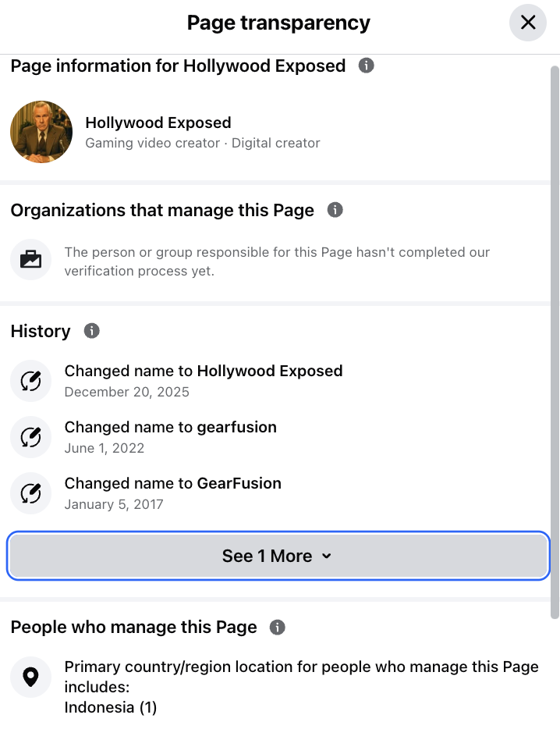
Task: Click the Page transparency title
Action: pyautogui.click(x=278, y=23)
